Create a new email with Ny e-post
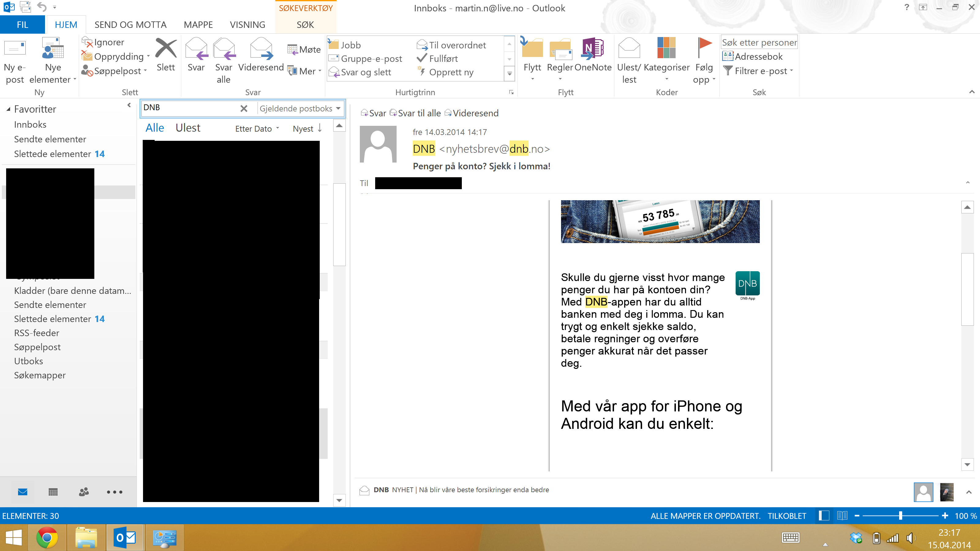Image resolution: width=980 pixels, height=551 pixels. click(x=15, y=61)
